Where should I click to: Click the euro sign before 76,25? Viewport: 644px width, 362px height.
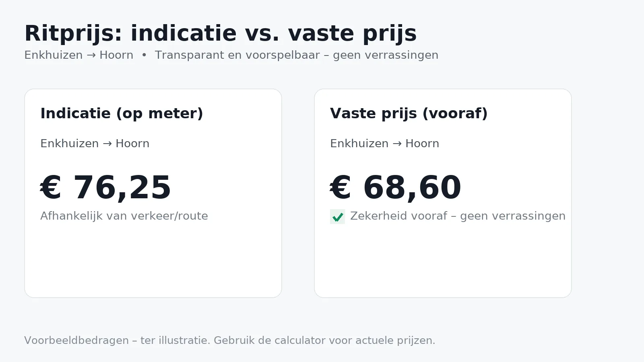pos(51,188)
